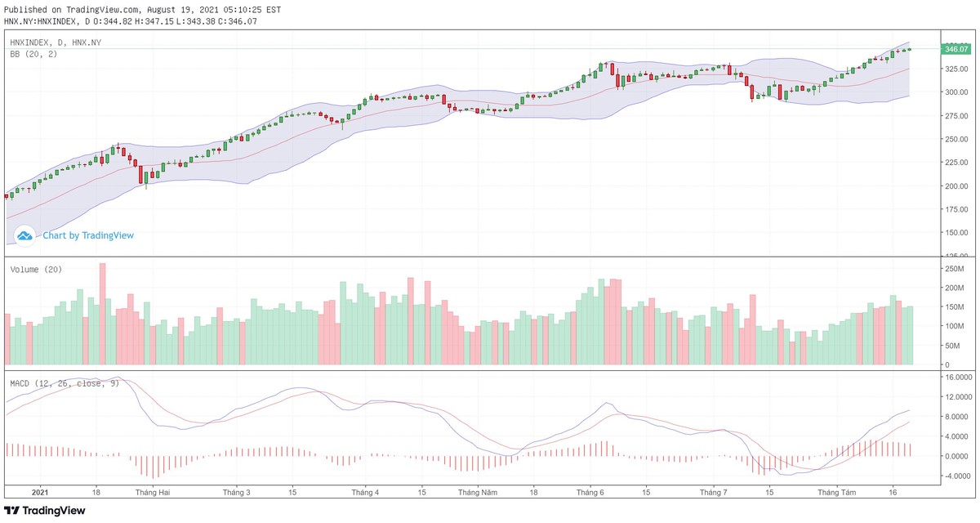Click the green 346.07 current price label
This screenshot has height=523, width=980.
pyautogui.click(x=955, y=49)
